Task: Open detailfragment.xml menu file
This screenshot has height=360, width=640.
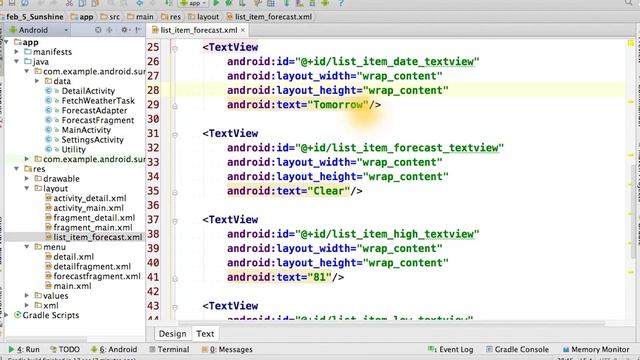Action: tap(92, 267)
